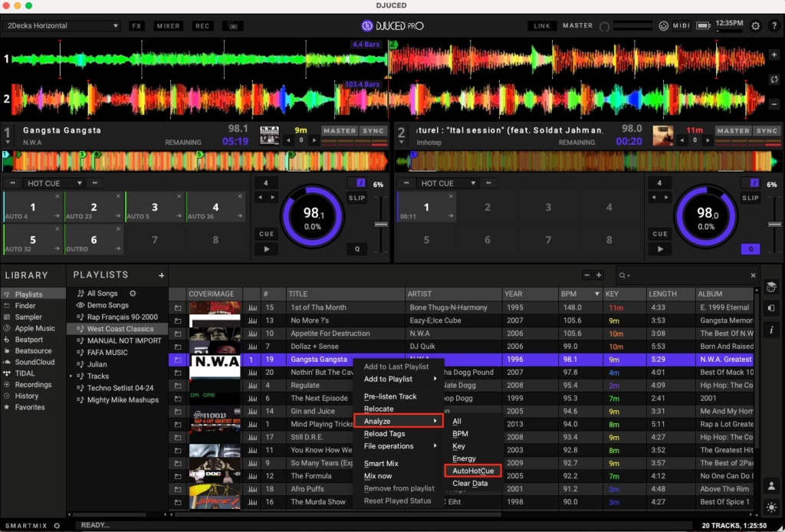785x532 pixels.
Task: Open the 2Decks Horizontal layout dropdown
Action: (63, 26)
